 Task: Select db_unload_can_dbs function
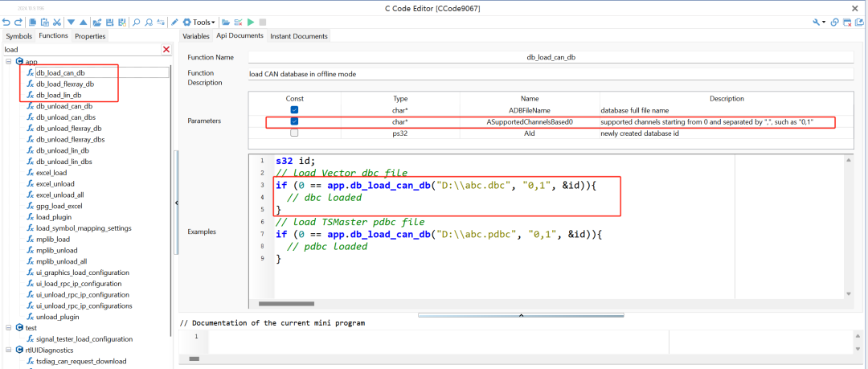[x=66, y=117]
